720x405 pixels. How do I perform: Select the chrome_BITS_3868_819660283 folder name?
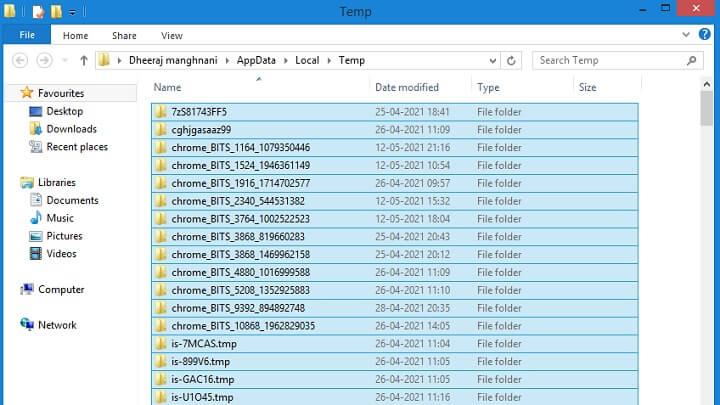(238, 236)
